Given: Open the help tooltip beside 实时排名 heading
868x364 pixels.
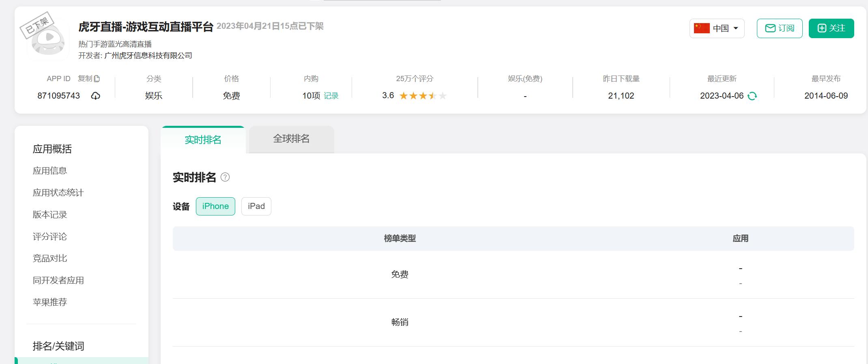Looking at the screenshot, I should coord(226,178).
